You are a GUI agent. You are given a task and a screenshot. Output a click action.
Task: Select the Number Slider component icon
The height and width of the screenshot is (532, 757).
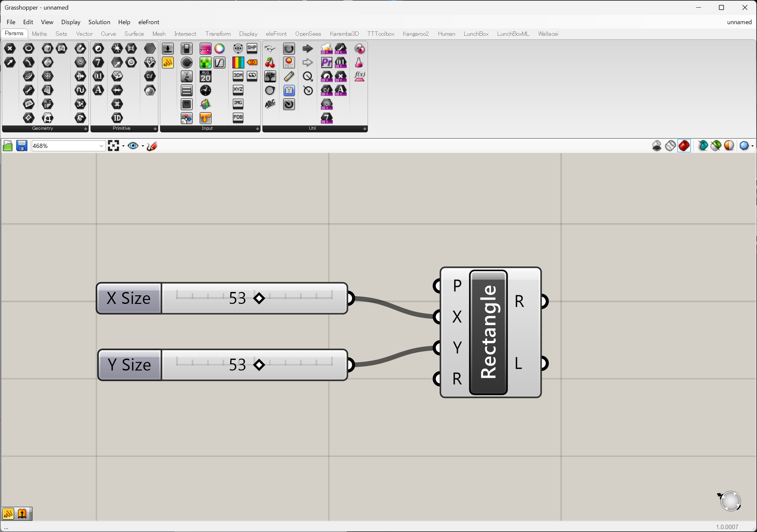point(205,49)
